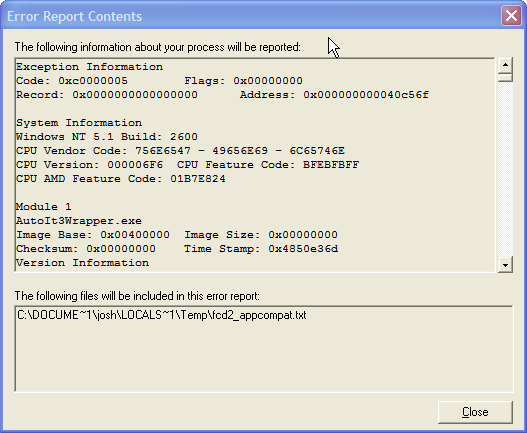This screenshot has height=433, width=527.
Task: Click the Exception Information heading line
Action: click(89, 67)
